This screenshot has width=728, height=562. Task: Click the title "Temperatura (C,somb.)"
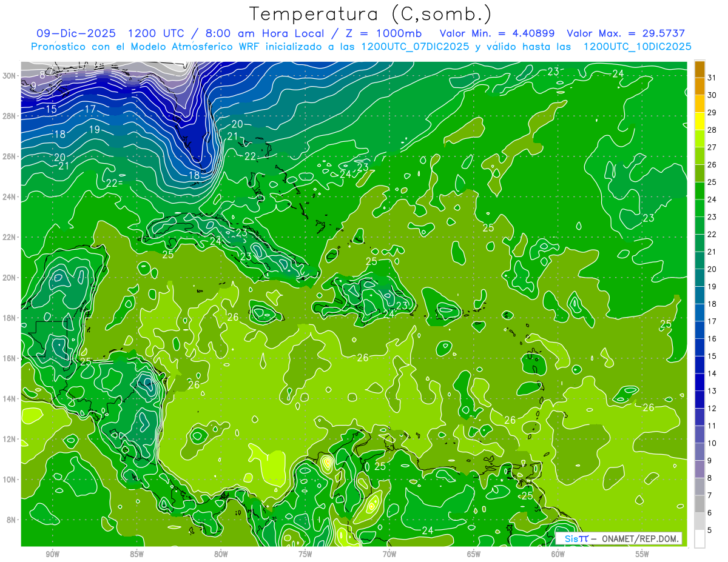371,14
